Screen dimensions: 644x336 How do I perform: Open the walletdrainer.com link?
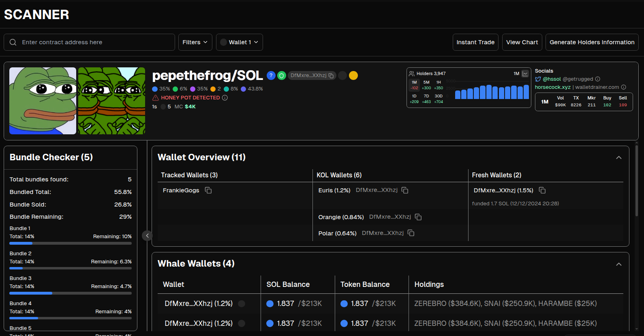click(x=597, y=87)
